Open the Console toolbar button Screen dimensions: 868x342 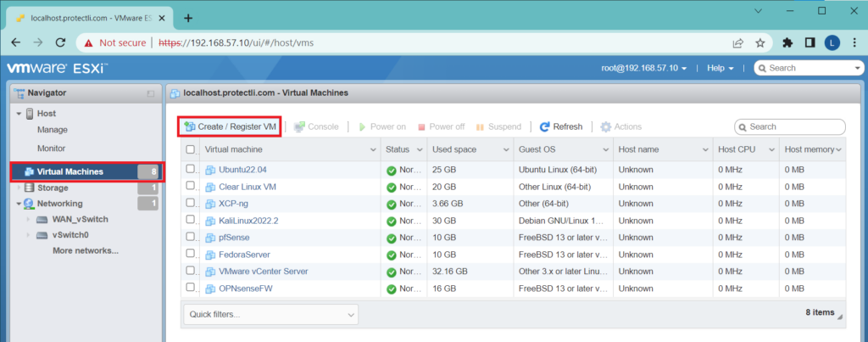[316, 127]
